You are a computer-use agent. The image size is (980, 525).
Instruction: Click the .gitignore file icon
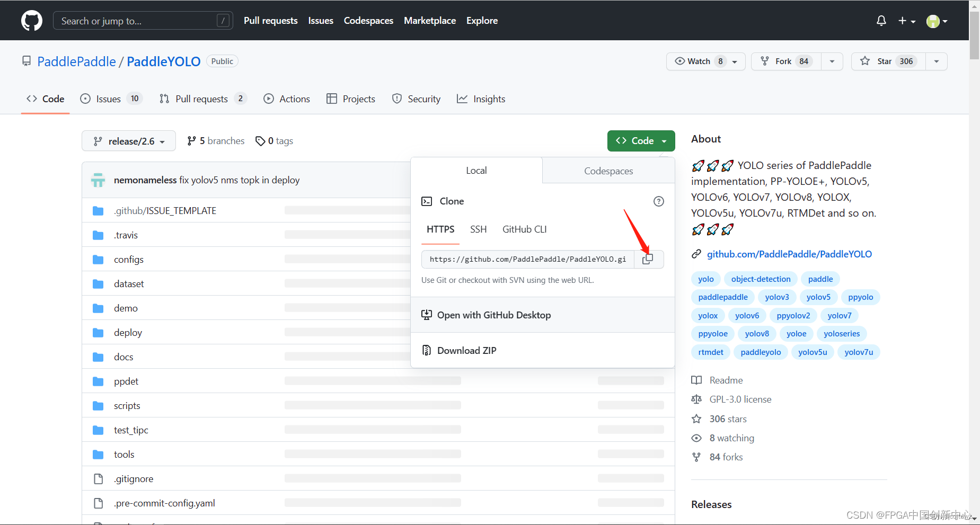pyautogui.click(x=98, y=479)
